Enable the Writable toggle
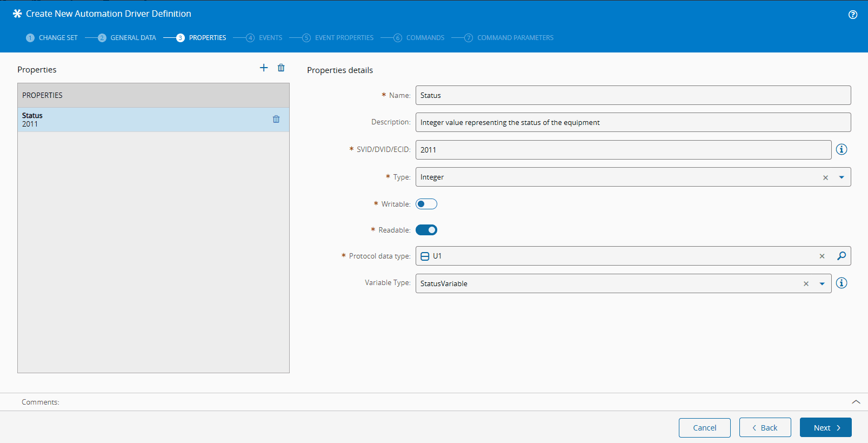Image resolution: width=868 pixels, height=443 pixels. (426, 204)
